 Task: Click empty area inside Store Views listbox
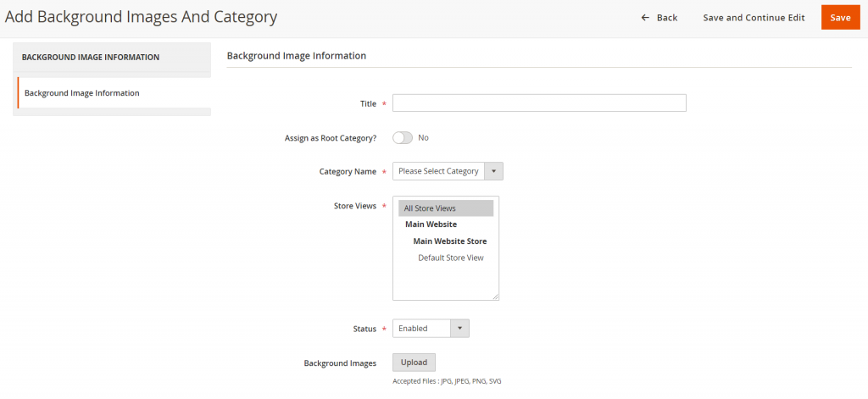(445, 281)
